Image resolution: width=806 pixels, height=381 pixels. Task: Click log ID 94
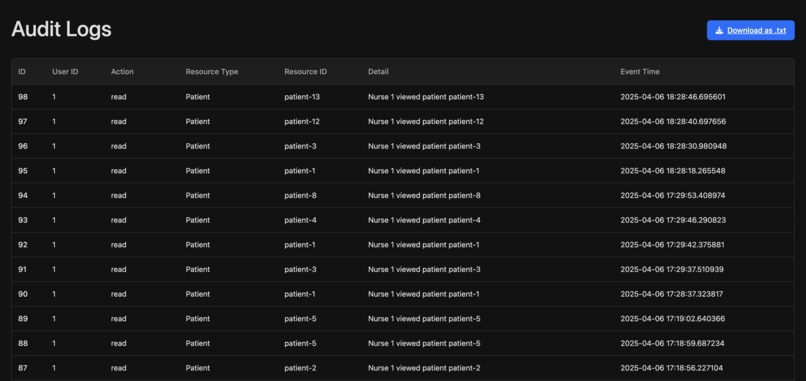pos(23,195)
